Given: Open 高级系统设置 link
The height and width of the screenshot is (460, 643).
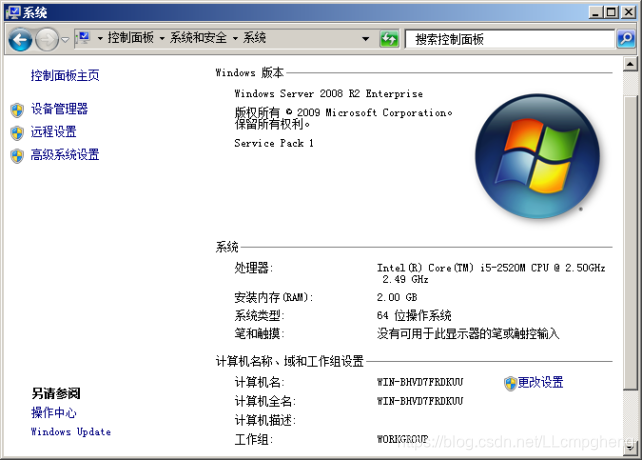Looking at the screenshot, I should pyautogui.click(x=65, y=155).
